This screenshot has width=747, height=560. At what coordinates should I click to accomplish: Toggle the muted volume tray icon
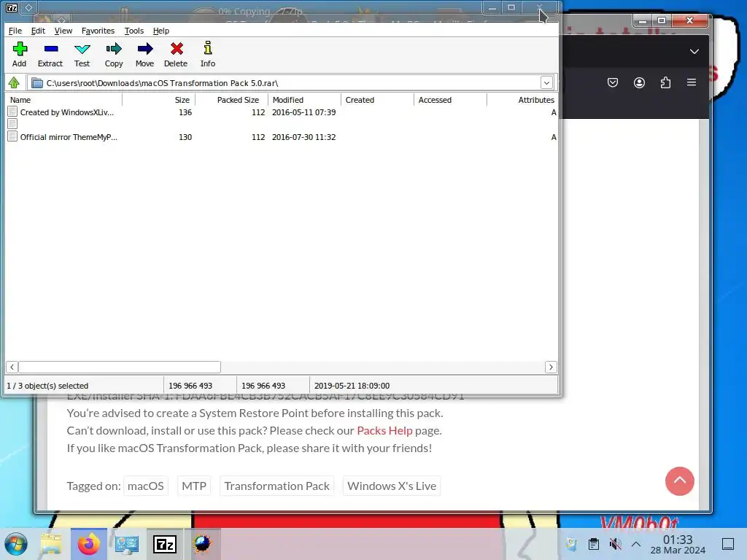616,544
